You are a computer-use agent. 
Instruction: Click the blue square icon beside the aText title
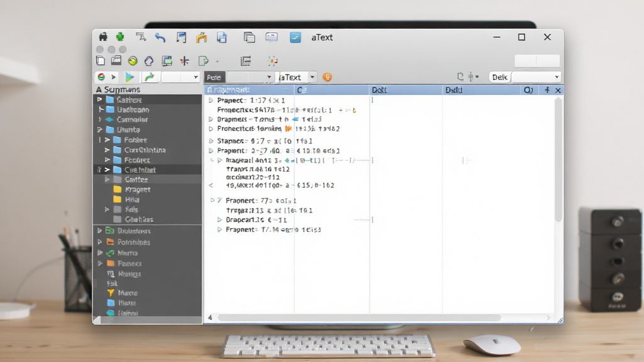click(x=296, y=37)
